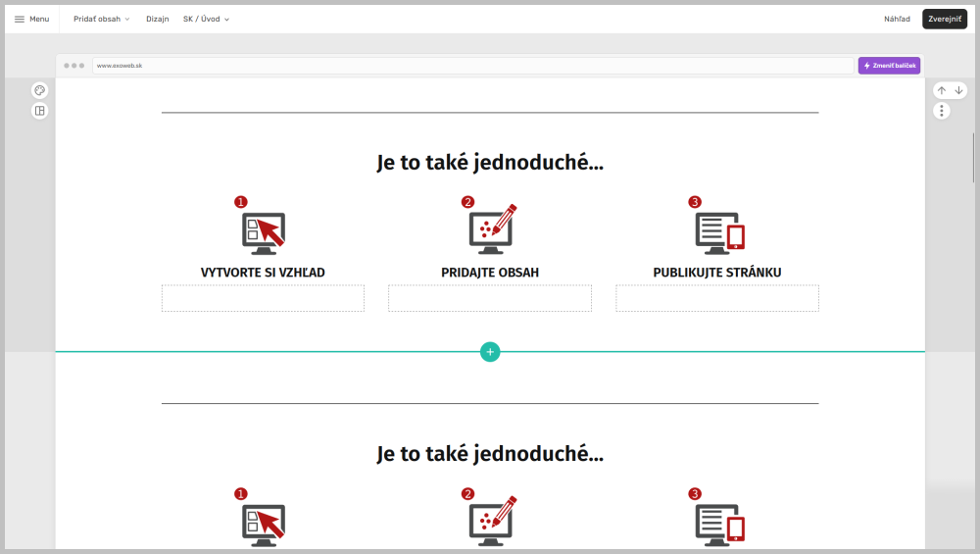Open the SK / Úvod page selector
Image resolution: width=980 pixels, height=554 pixels.
click(x=206, y=19)
